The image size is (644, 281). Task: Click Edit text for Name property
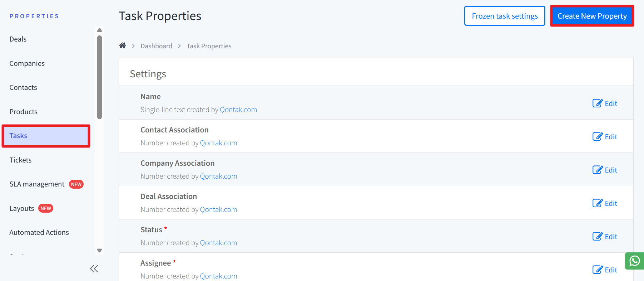[611, 103]
